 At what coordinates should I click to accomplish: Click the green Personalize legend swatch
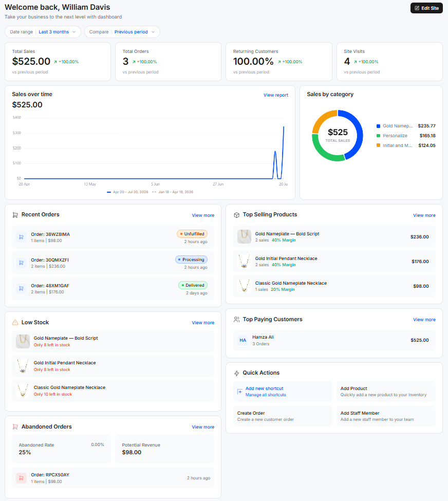coord(378,136)
